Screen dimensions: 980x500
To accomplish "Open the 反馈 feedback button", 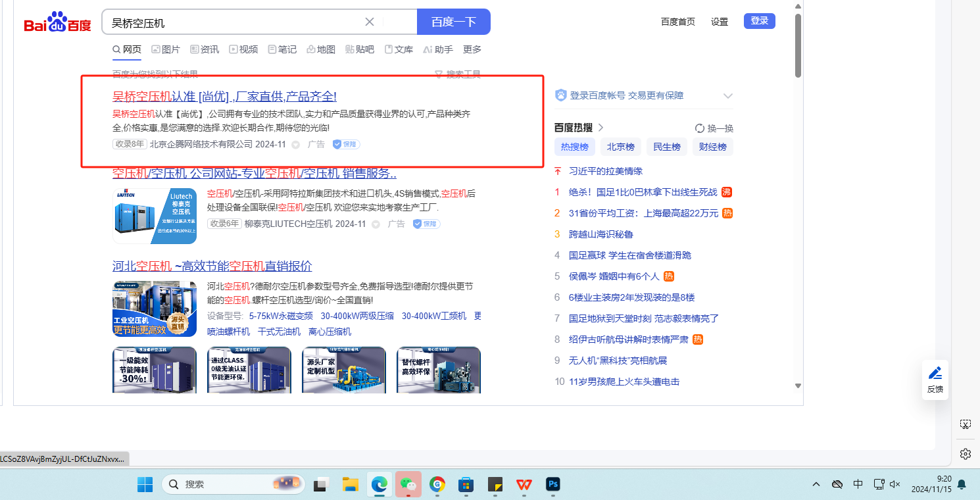I will coord(935,380).
